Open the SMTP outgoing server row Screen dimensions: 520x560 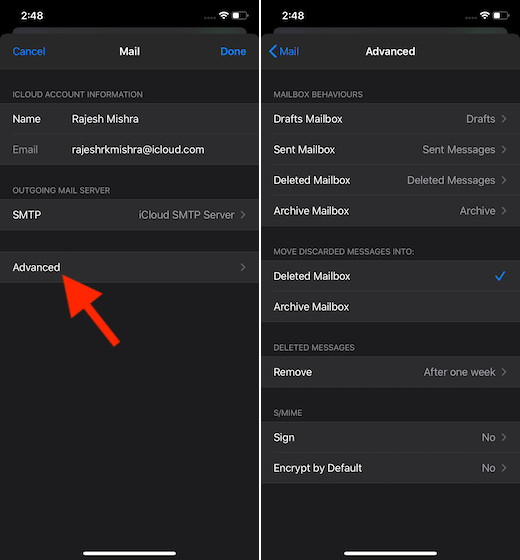click(129, 215)
